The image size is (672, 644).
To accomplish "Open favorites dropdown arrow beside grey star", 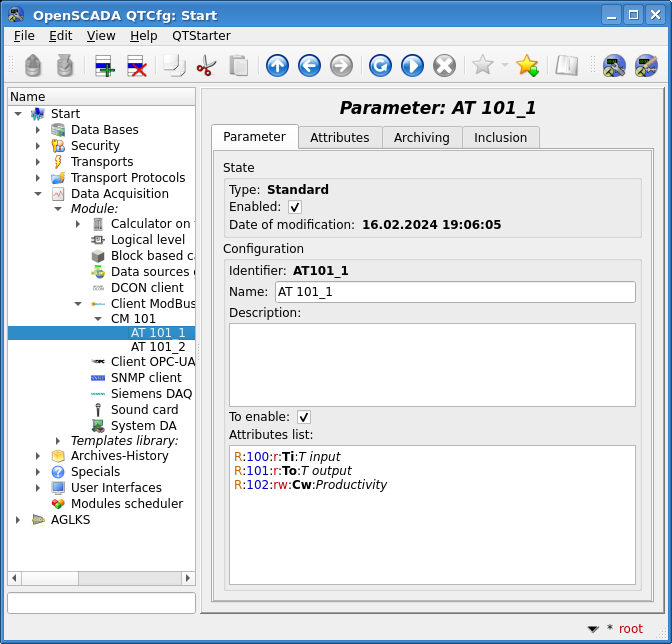I will click(x=504, y=66).
